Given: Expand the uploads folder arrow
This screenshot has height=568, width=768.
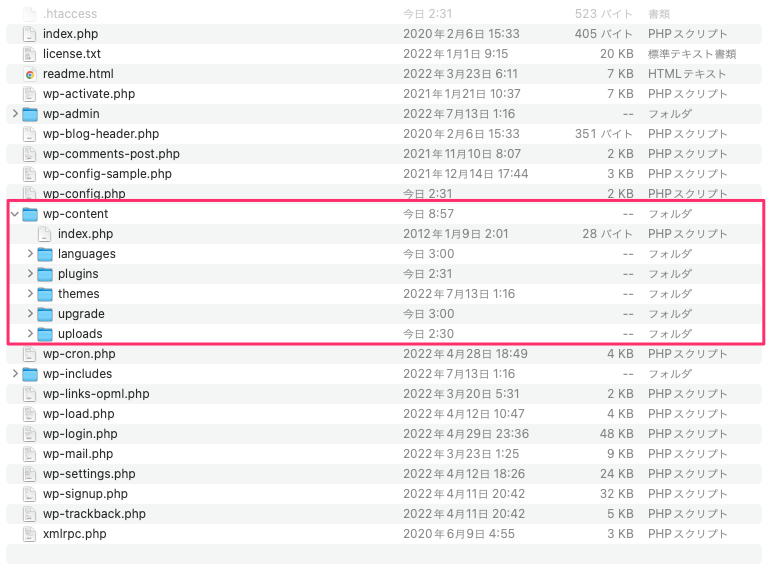Looking at the screenshot, I should tap(30, 334).
